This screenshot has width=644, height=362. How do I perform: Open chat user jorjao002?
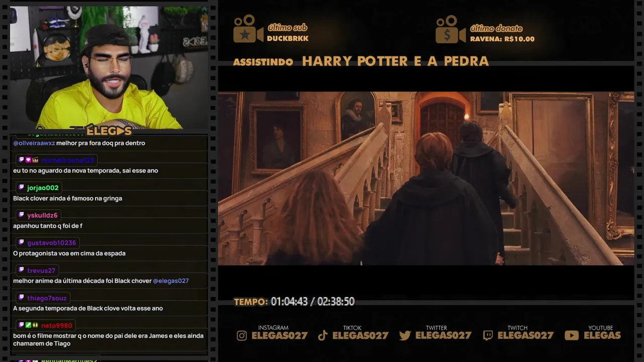click(x=43, y=188)
